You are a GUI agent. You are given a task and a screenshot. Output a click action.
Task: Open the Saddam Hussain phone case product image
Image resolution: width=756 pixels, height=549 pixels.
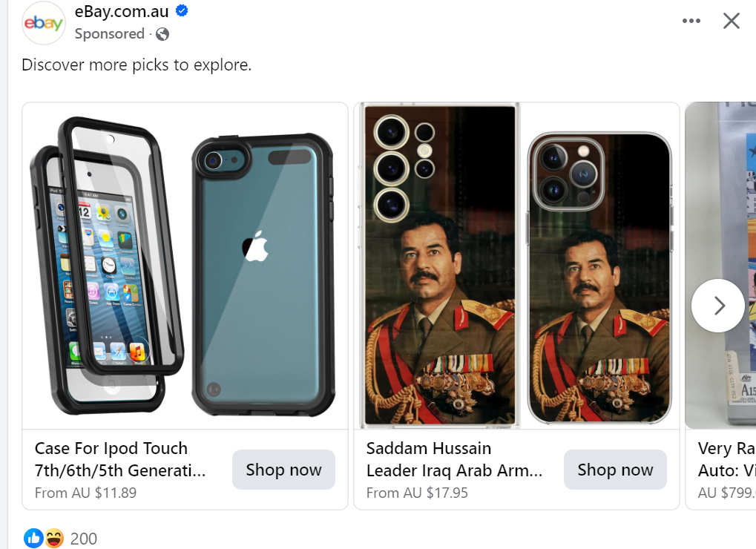coord(517,266)
